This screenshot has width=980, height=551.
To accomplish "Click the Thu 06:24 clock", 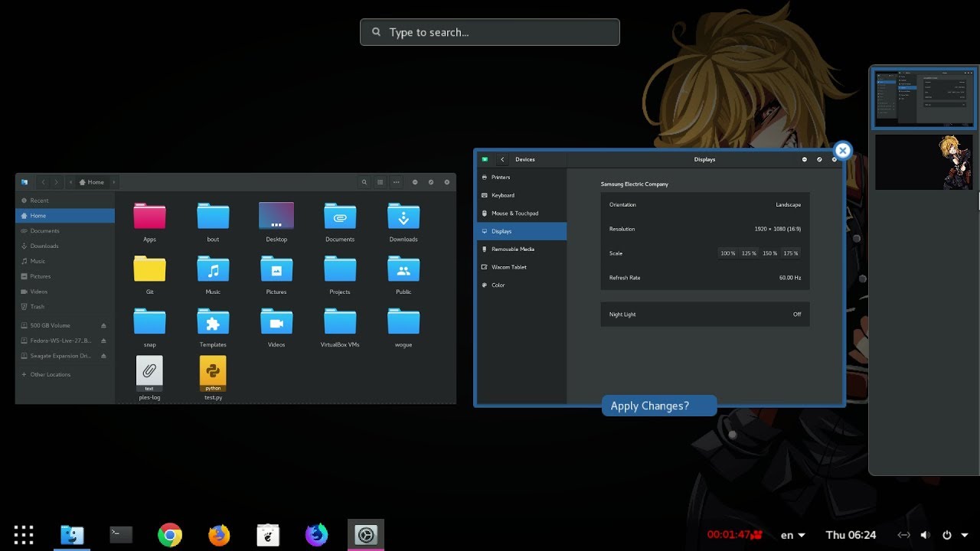I will (x=851, y=535).
